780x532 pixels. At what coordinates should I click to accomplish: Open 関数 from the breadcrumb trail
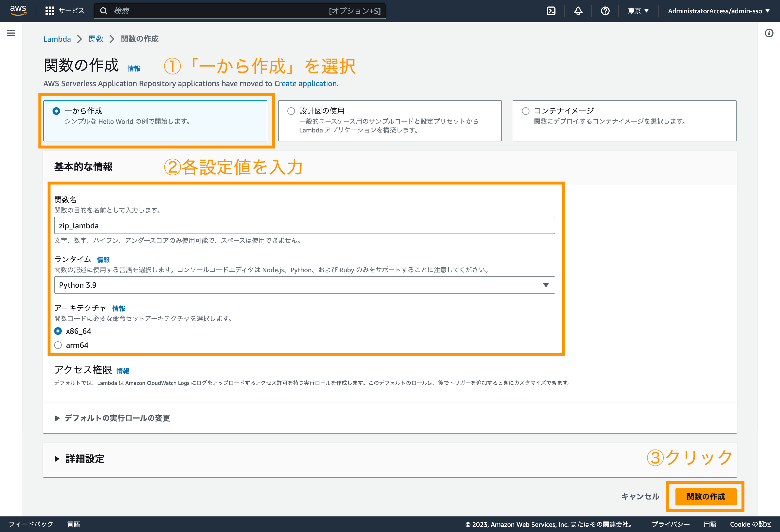(96, 39)
